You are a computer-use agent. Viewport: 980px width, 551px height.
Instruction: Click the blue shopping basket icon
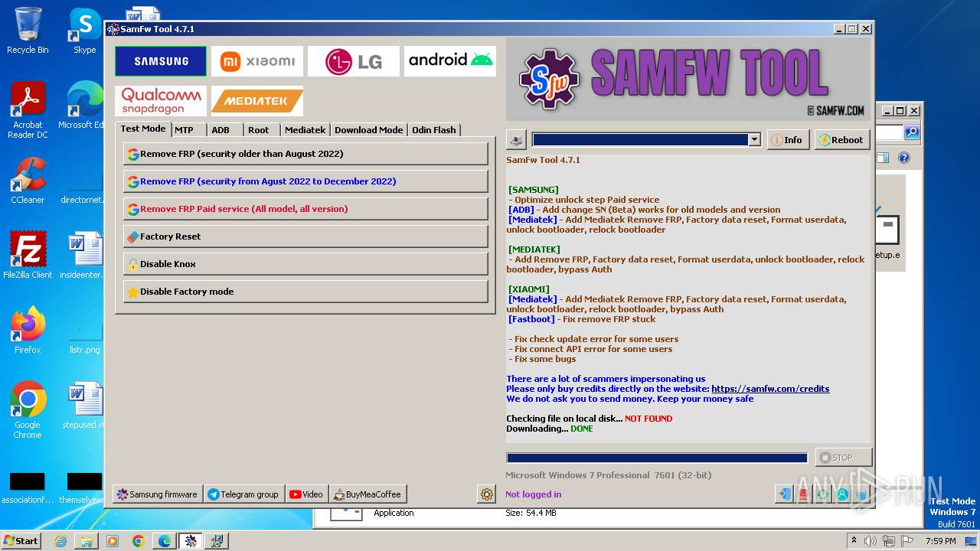(861, 494)
